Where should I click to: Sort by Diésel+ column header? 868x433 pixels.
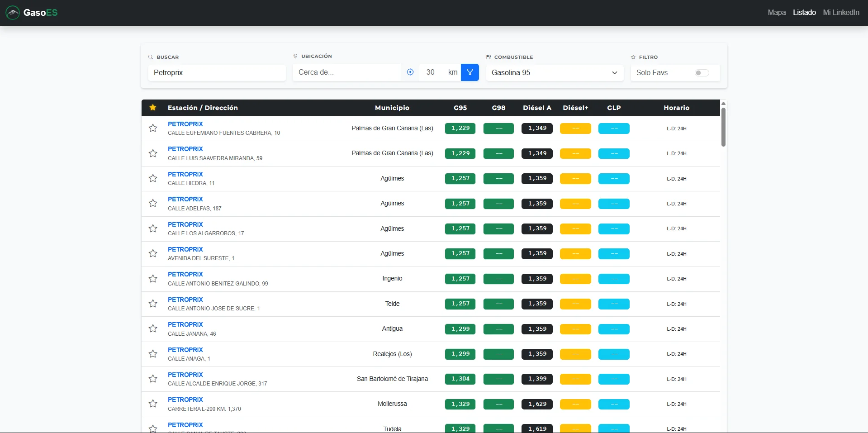(575, 108)
